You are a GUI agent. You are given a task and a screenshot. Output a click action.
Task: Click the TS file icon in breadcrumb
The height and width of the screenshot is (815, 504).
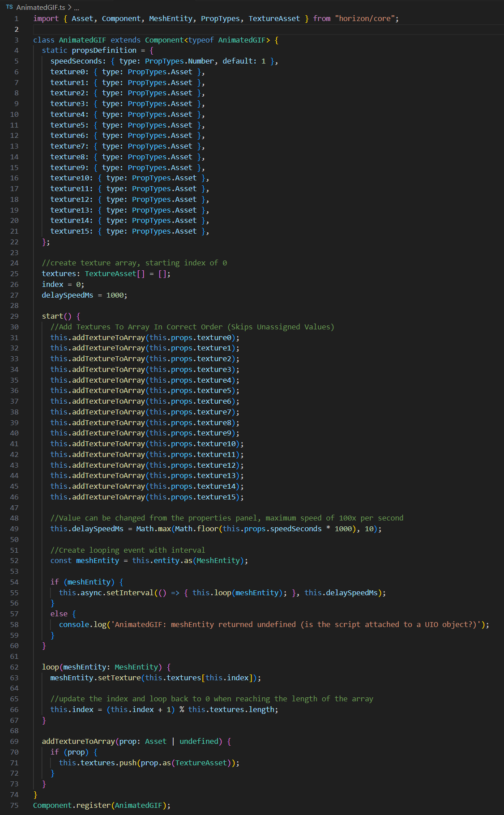click(x=9, y=7)
